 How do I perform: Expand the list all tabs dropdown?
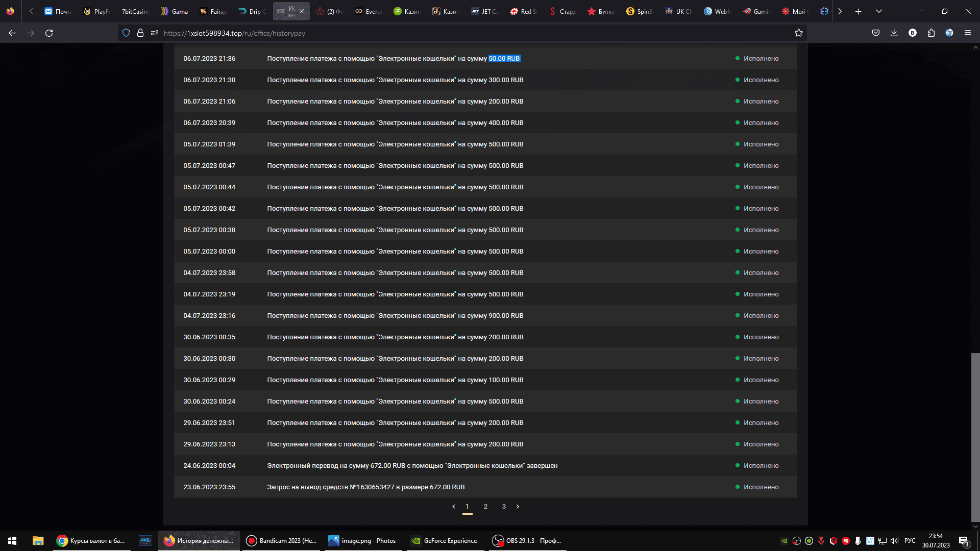point(879,11)
